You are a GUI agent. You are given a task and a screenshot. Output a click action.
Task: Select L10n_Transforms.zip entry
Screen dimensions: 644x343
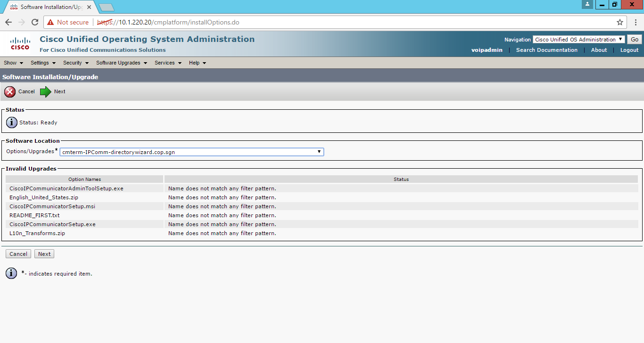coord(37,233)
